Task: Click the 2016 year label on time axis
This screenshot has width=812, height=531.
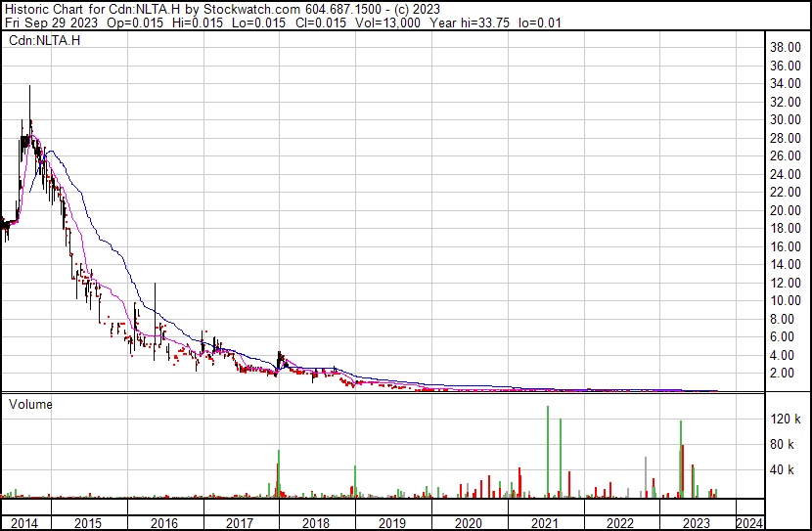Action: 164,523
